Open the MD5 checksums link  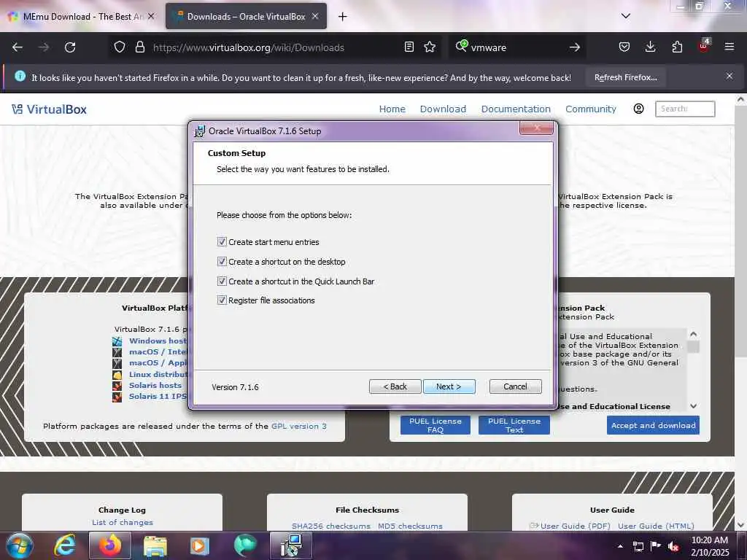pos(410,526)
